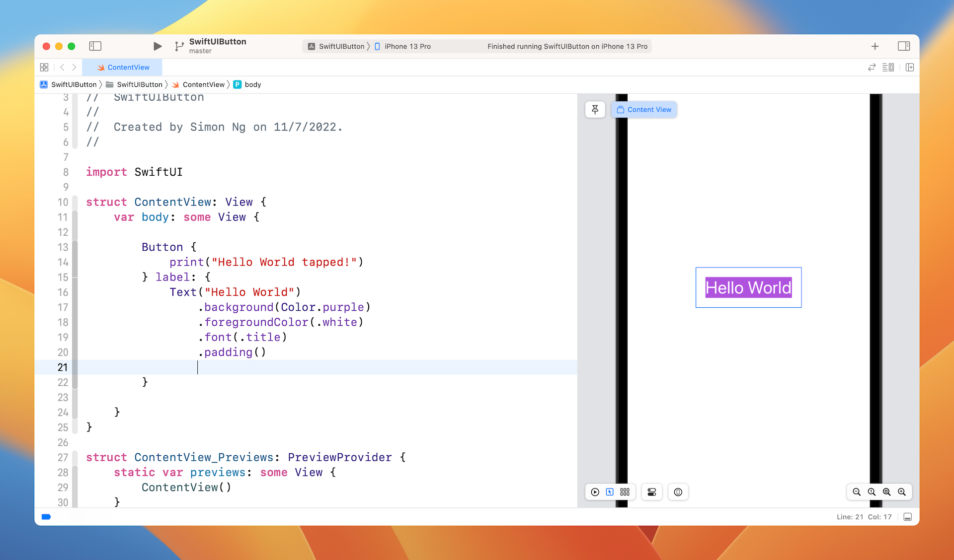Open the body symbol in jump bar

252,84
